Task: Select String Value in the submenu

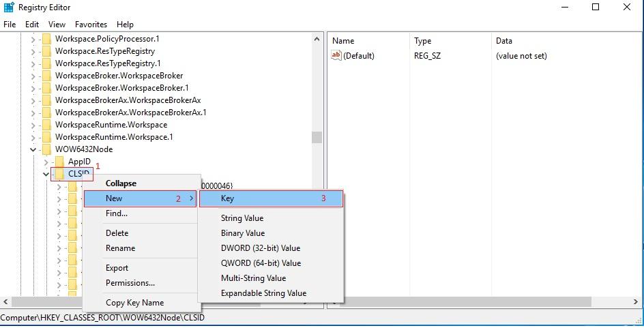Action: [x=271, y=218]
